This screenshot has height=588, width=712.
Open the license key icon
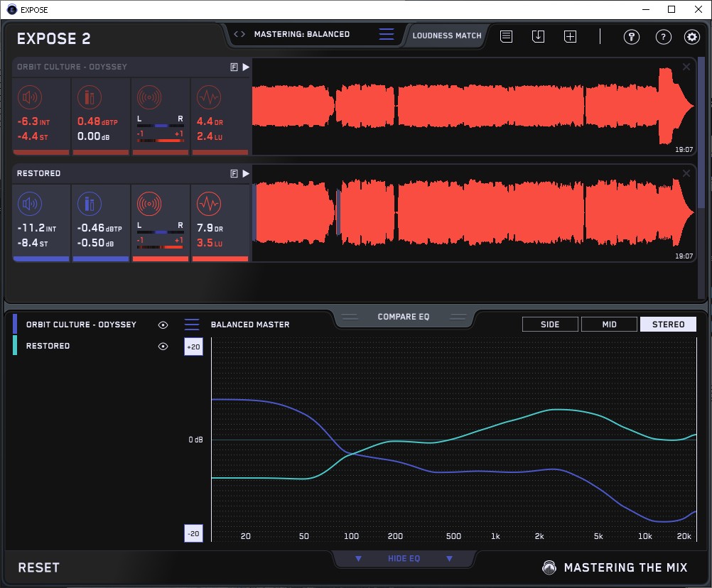631,37
